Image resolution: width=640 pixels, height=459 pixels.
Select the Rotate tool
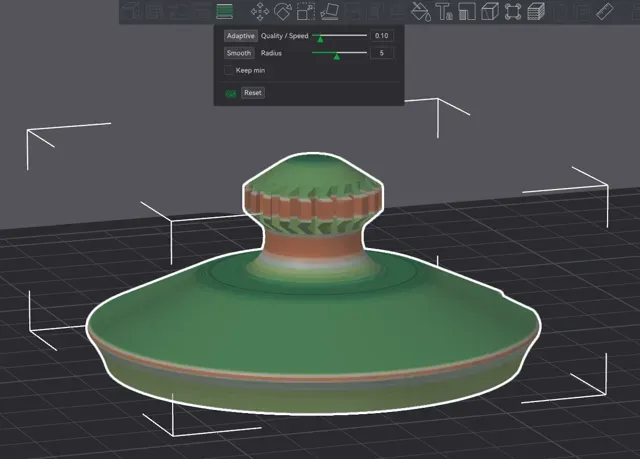click(282, 11)
